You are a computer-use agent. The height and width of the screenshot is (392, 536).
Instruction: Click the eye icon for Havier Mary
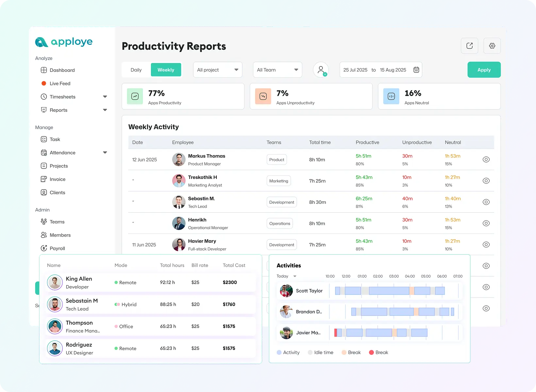click(486, 244)
